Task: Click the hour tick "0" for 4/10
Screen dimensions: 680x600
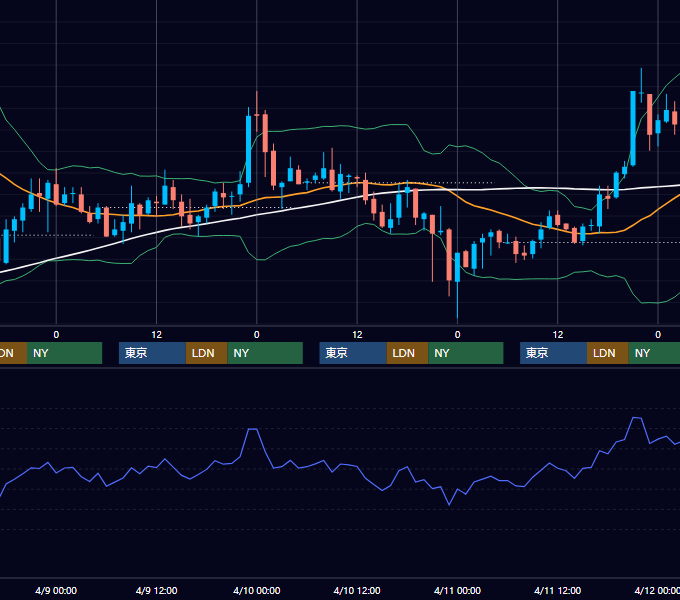Action: click(x=257, y=335)
